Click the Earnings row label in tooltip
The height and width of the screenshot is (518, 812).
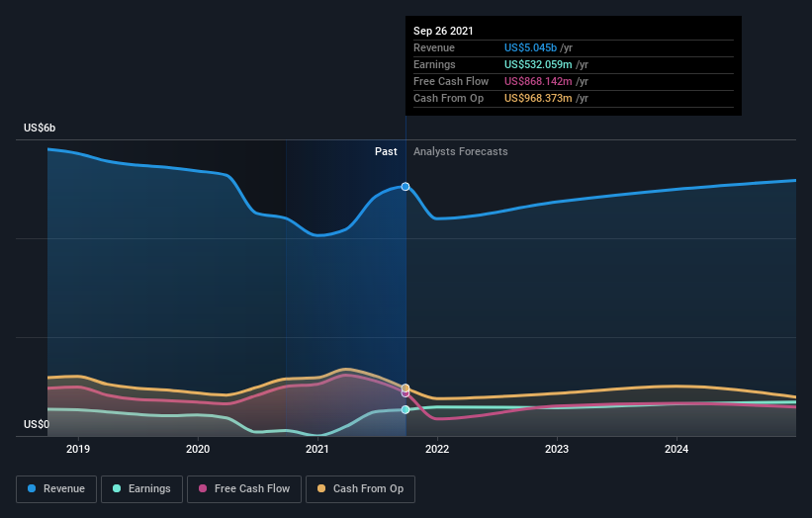click(x=434, y=64)
